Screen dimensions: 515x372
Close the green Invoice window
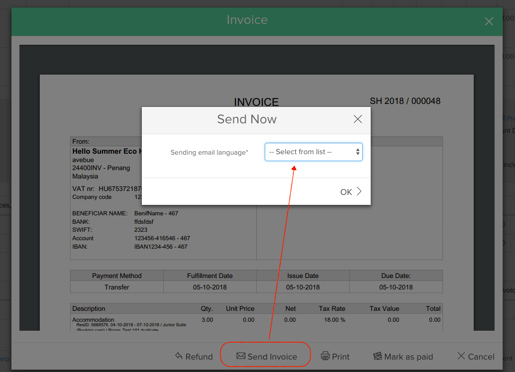click(489, 21)
